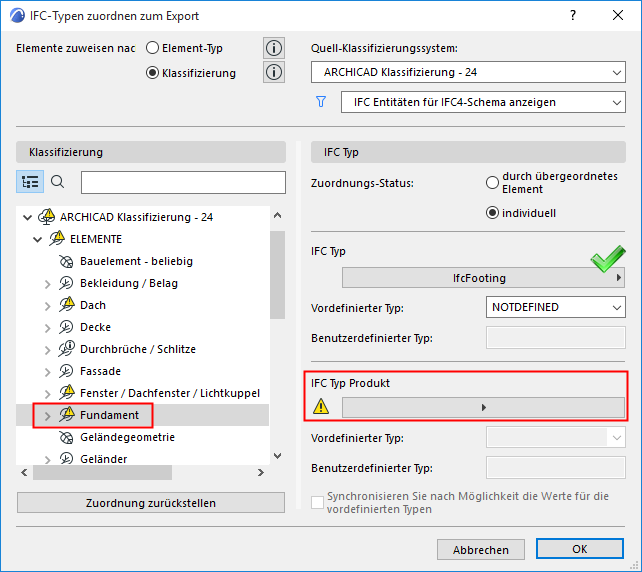
Task: Select Fundament in the classification tree
Action: 109,415
